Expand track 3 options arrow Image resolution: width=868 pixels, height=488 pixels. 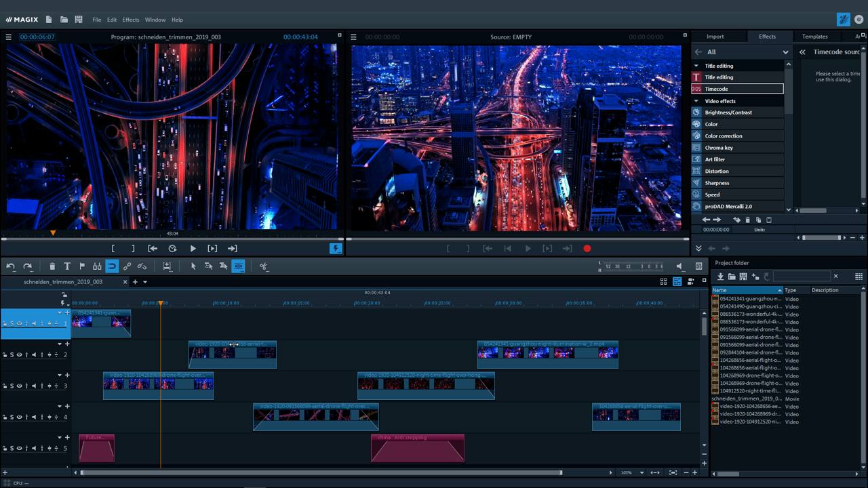click(60, 375)
